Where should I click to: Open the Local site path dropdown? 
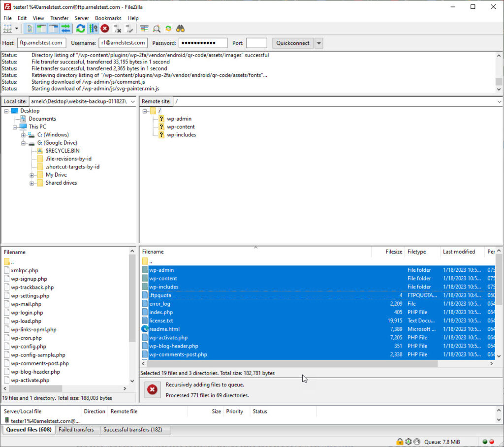pyautogui.click(x=133, y=101)
